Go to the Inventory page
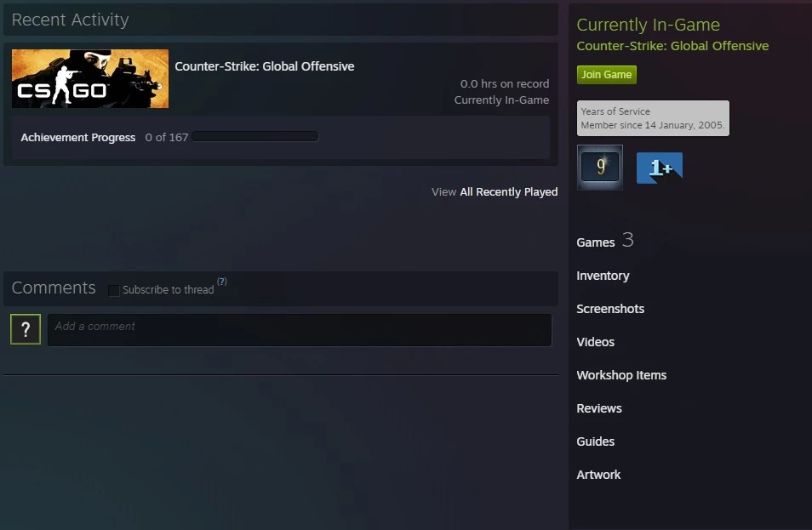The width and height of the screenshot is (812, 530). tap(603, 276)
